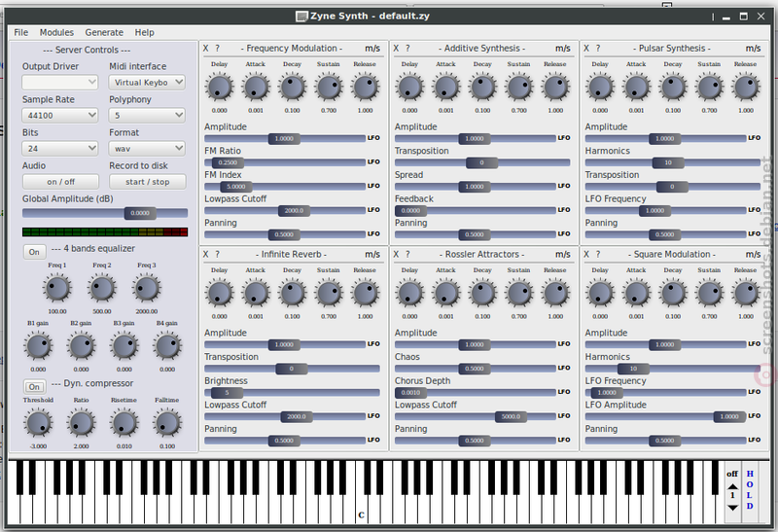The height and width of the screenshot is (532, 778).
Task: Click the Additive Synthesis Decay knob
Action: (482, 87)
